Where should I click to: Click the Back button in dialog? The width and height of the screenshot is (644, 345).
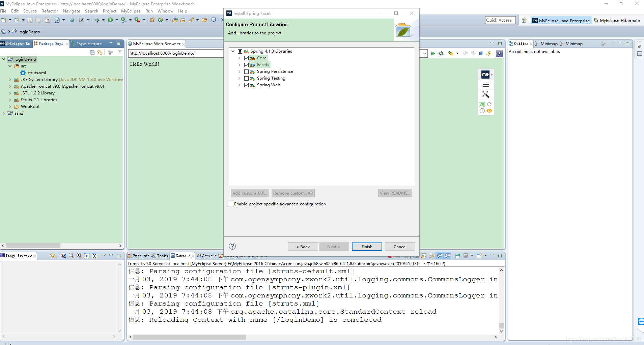(303, 247)
